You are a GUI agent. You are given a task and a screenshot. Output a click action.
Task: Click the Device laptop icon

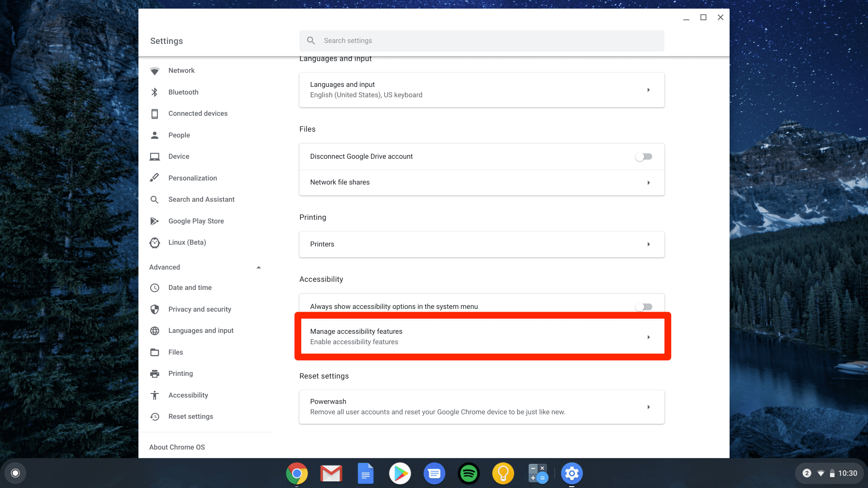click(155, 156)
